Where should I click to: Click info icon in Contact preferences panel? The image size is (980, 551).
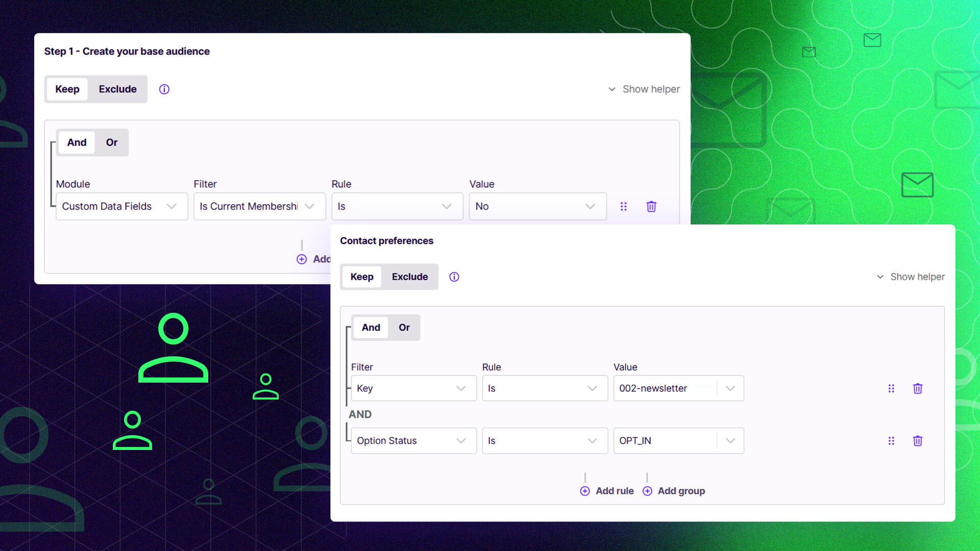pos(454,277)
